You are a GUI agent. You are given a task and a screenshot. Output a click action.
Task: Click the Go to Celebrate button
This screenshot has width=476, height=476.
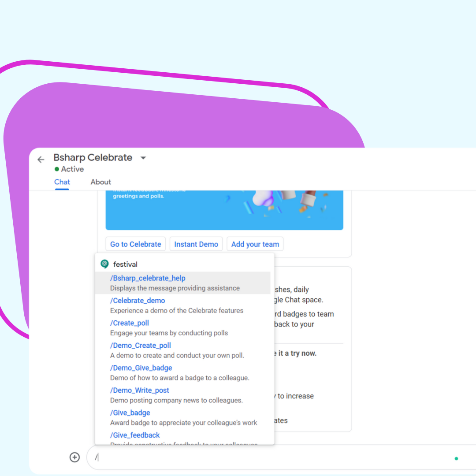135,244
